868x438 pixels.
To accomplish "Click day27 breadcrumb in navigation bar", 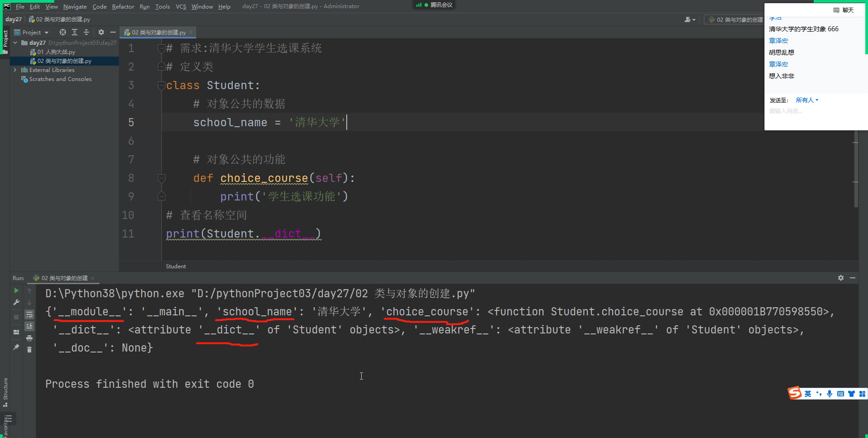I will [14, 19].
